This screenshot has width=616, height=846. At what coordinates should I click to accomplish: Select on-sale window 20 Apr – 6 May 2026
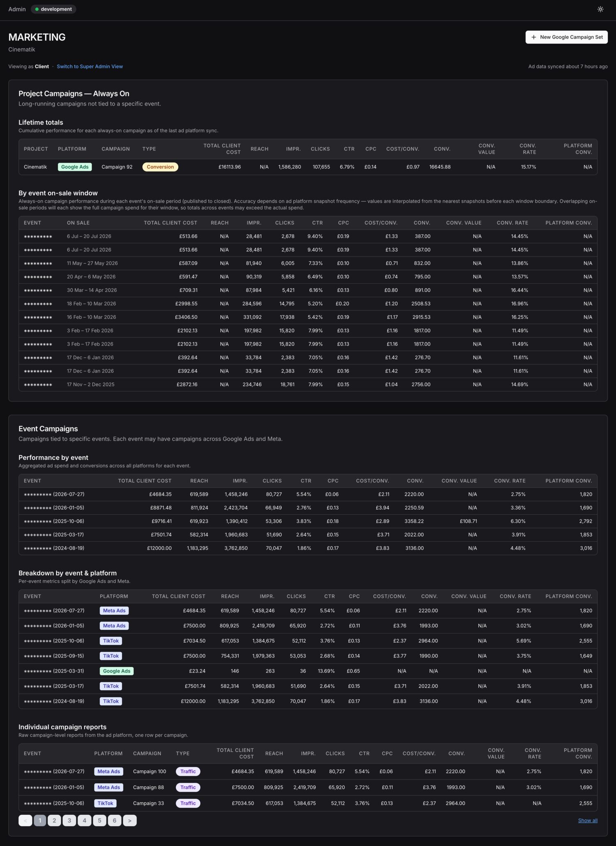tap(91, 277)
